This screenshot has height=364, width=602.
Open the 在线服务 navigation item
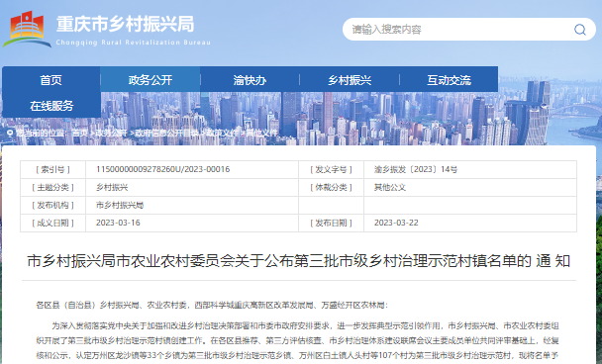point(51,106)
